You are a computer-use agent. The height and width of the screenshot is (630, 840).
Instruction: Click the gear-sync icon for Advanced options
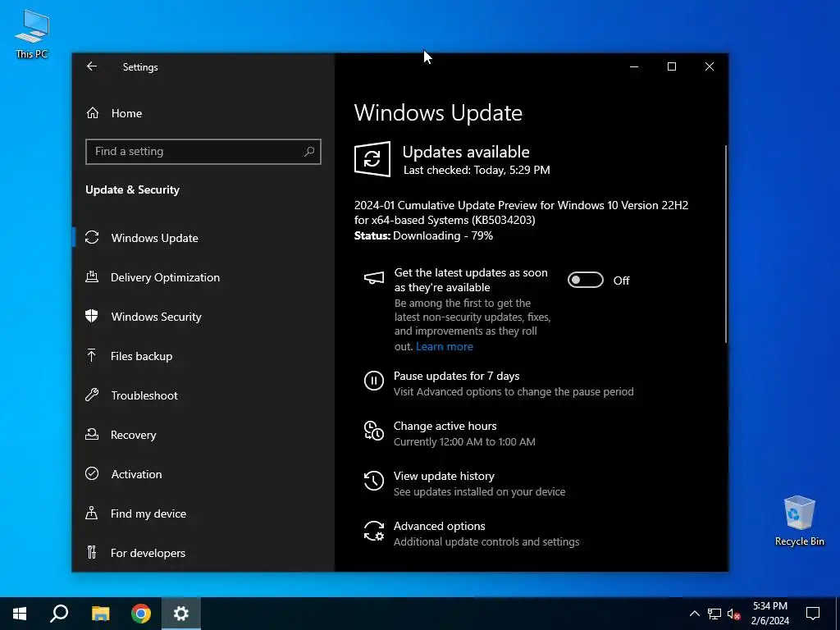coord(374,531)
